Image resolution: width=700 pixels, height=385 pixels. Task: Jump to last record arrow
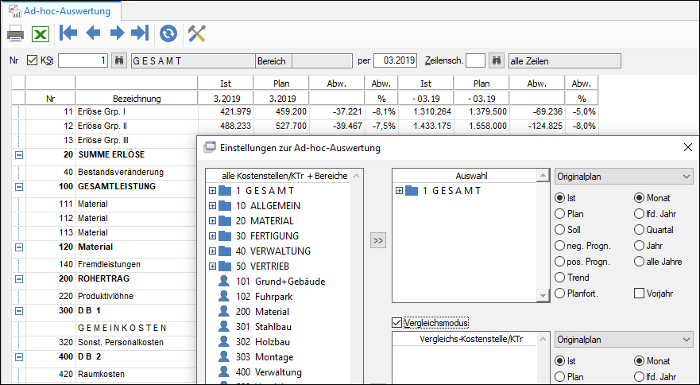140,33
